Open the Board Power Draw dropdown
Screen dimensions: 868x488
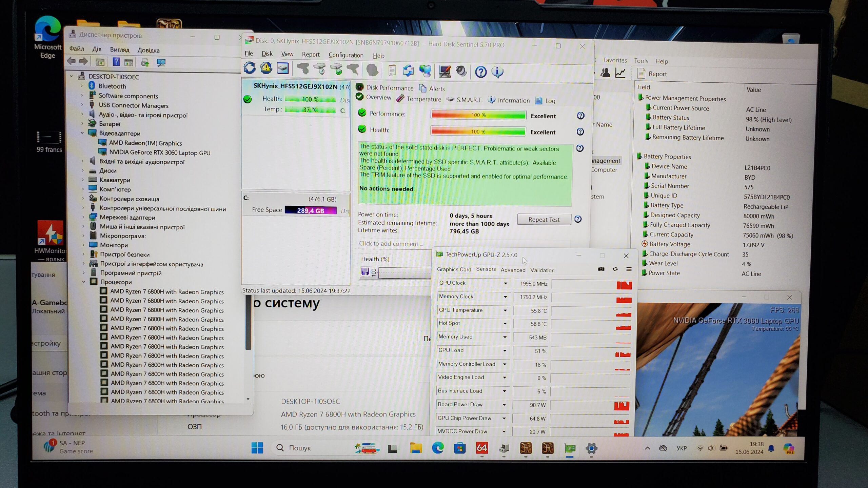[x=504, y=405]
